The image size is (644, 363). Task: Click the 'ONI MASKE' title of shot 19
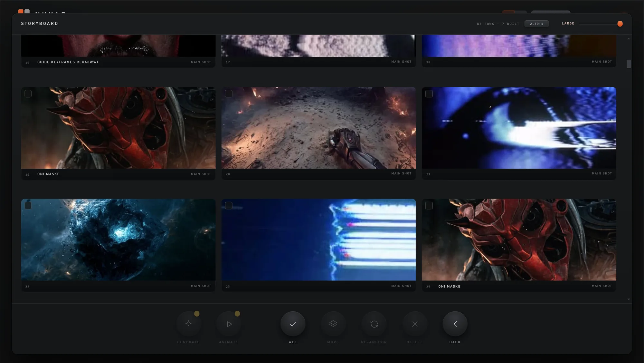coord(48,174)
